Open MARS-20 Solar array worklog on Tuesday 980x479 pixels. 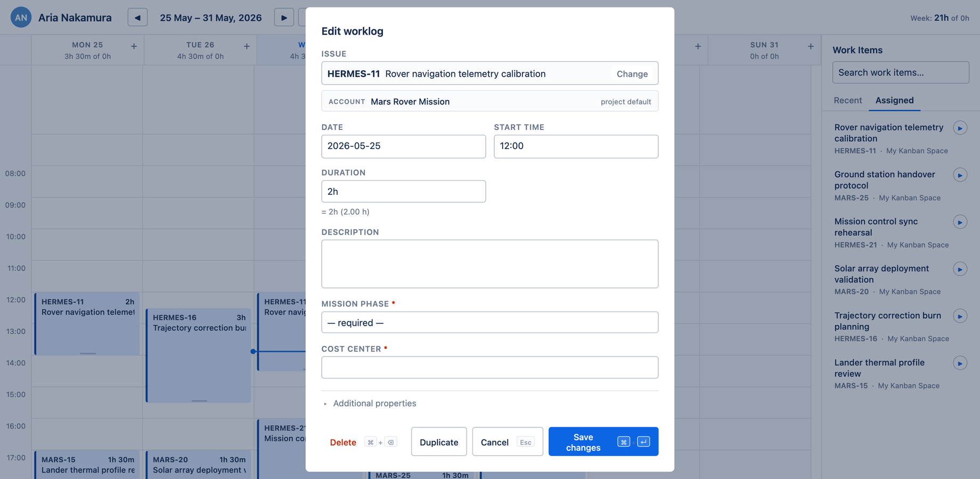(199, 465)
